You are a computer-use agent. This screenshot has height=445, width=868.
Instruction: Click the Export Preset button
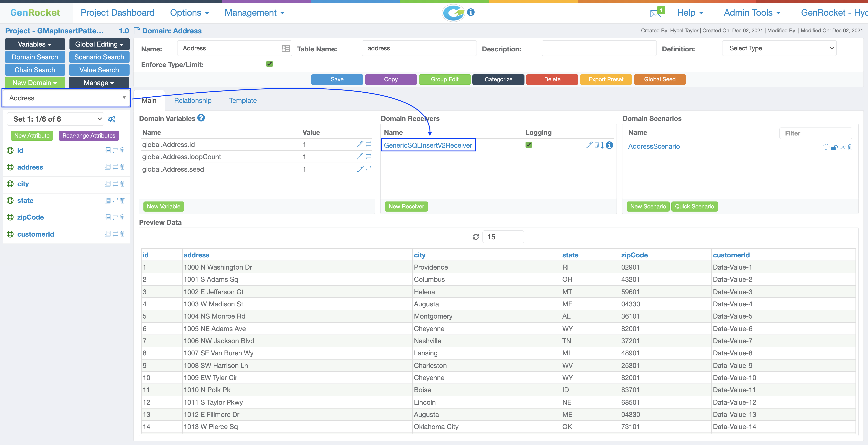pos(606,80)
